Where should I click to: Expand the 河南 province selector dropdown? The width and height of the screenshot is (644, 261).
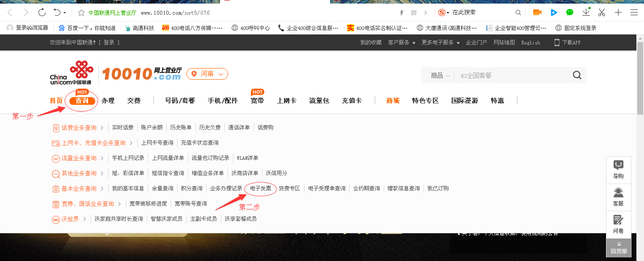(208, 74)
